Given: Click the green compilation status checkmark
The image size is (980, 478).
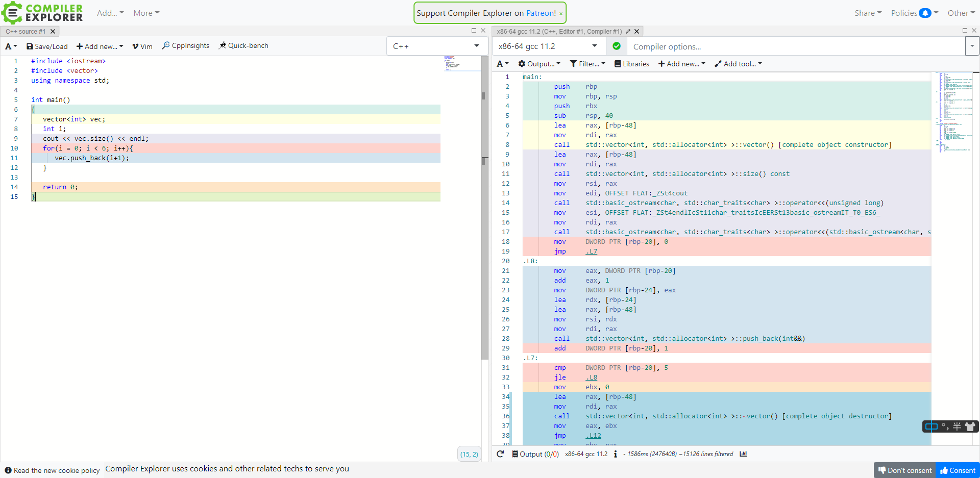Looking at the screenshot, I should (617, 46).
